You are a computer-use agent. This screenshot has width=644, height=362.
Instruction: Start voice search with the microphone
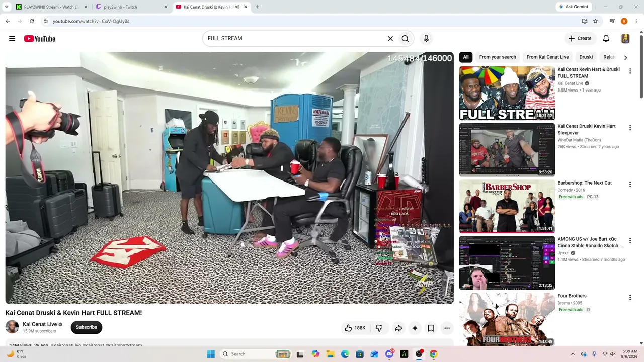pyautogui.click(x=426, y=39)
